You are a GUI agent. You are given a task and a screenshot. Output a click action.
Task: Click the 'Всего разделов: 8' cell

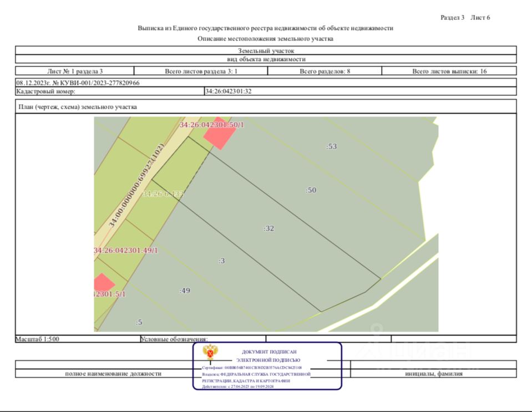pyautogui.click(x=325, y=71)
